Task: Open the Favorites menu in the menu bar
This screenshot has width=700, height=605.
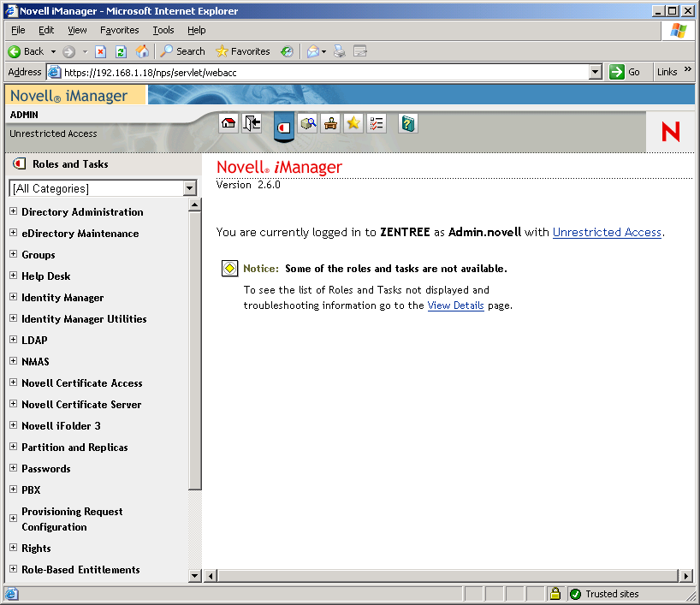Action: (x=119, y=30)
